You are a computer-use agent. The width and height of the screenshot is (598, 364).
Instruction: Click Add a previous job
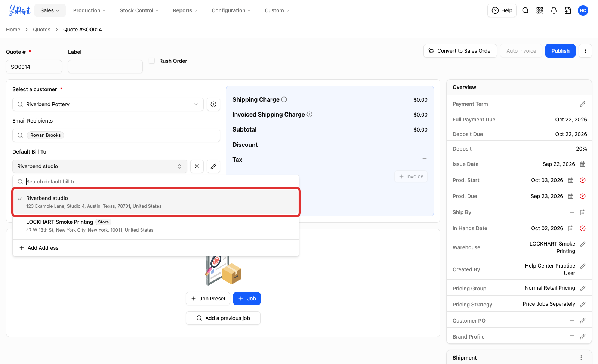pos(223,318)
